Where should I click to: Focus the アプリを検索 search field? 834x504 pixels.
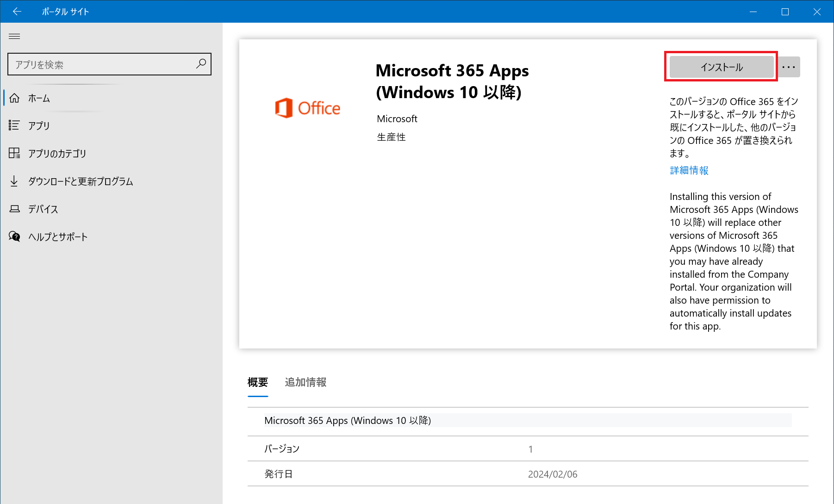pyautogui.click(x=109, y=64)
